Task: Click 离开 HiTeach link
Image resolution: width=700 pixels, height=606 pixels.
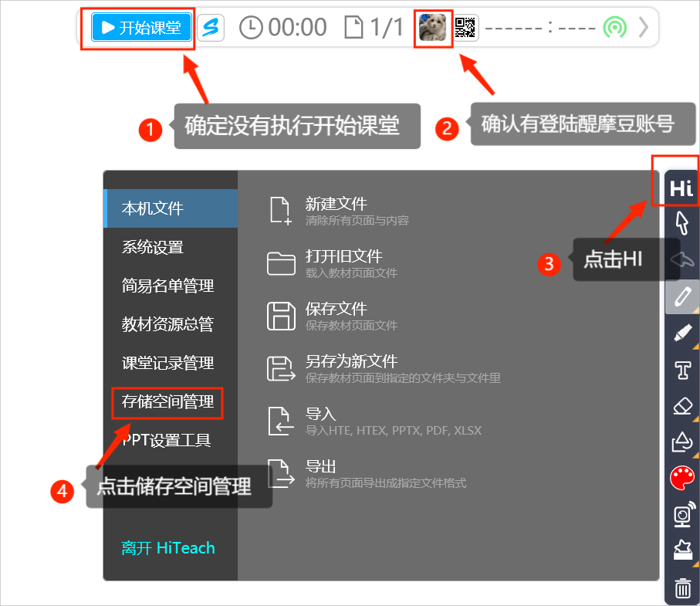Action: coord(168,548)
